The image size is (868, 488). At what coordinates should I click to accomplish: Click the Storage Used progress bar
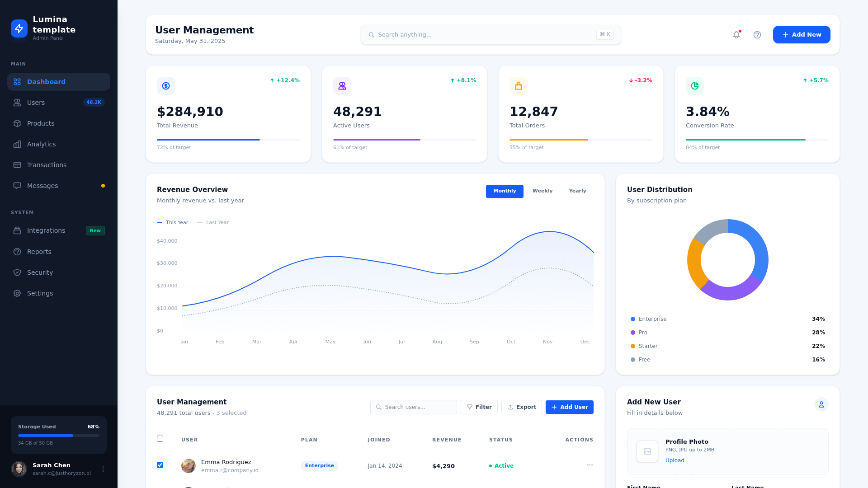59,436
